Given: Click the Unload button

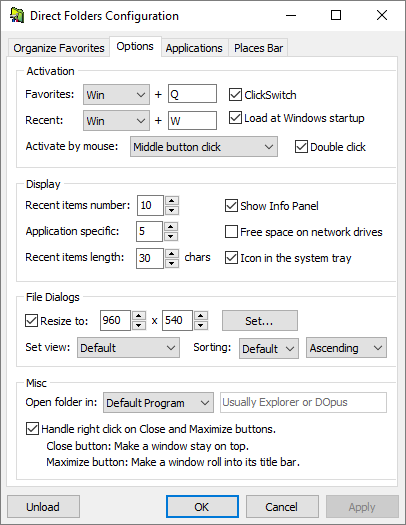Looking at the screenshot, I should [44, 507].
